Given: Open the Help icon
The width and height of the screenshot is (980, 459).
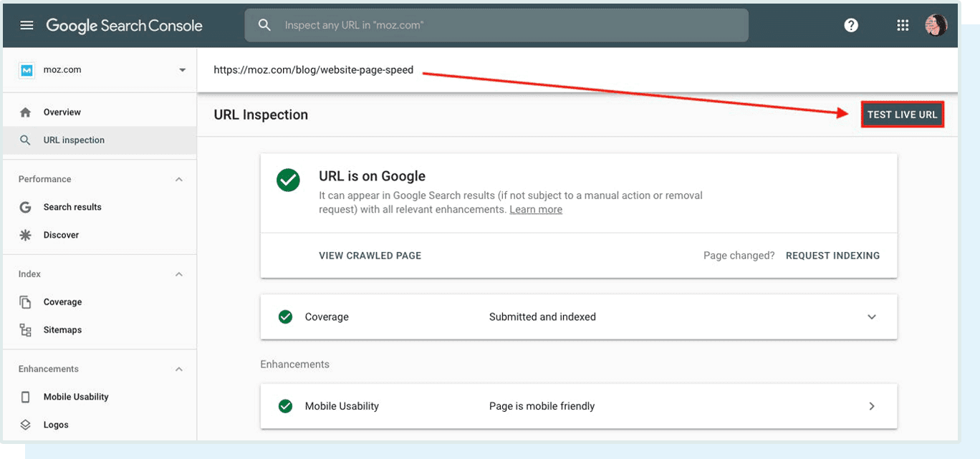Looking at the screenshot, I should coord(851,24).
